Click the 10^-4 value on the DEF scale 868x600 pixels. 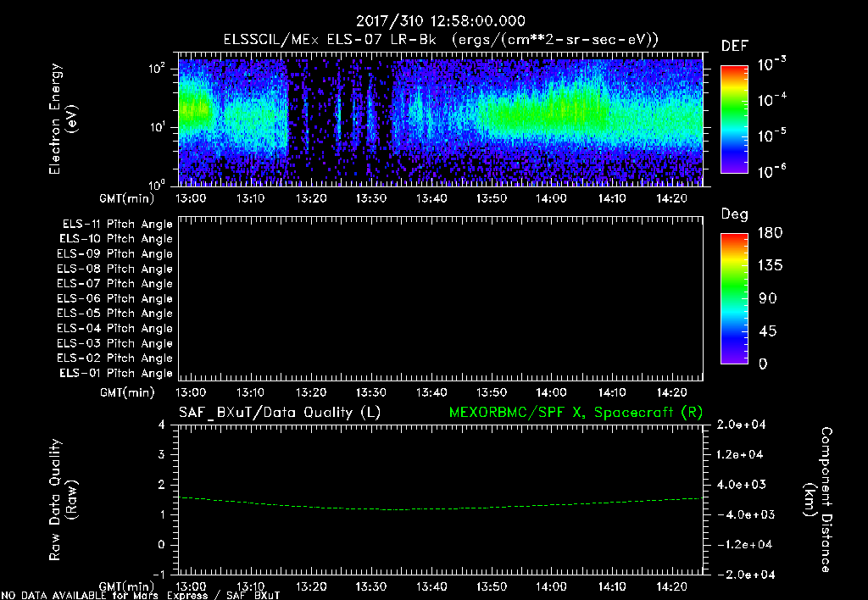771,100
